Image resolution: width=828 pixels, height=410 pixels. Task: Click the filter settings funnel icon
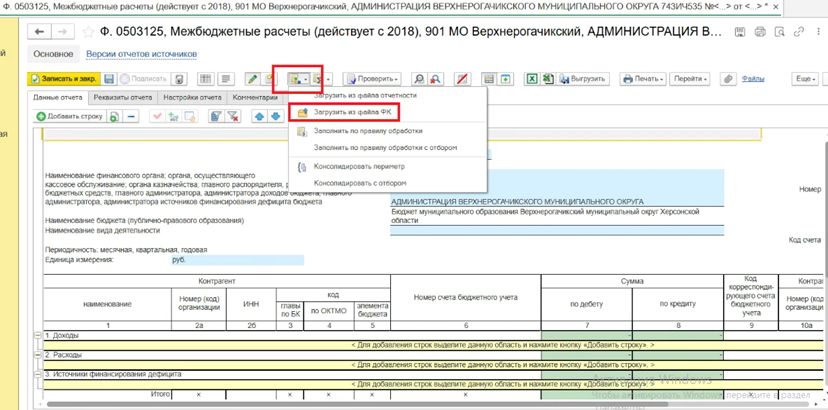(215, 116)
